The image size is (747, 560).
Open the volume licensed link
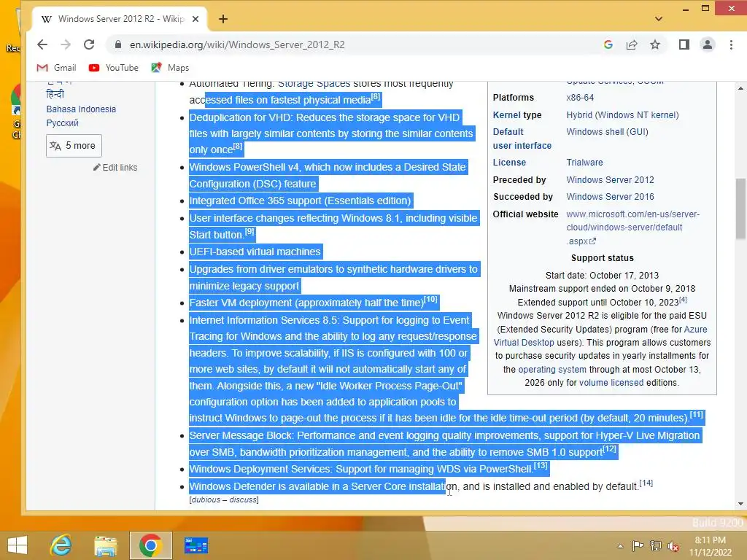611,383
